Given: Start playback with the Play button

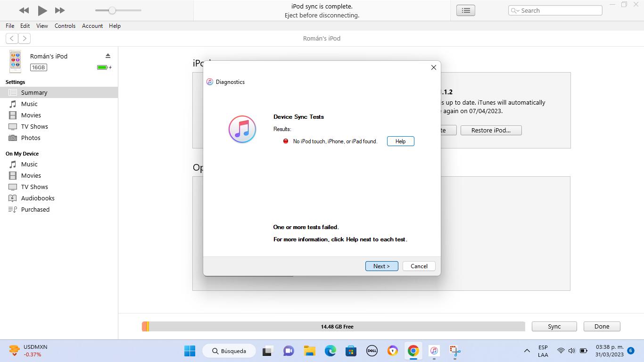Looking at the screenshot, I should 42,10.
